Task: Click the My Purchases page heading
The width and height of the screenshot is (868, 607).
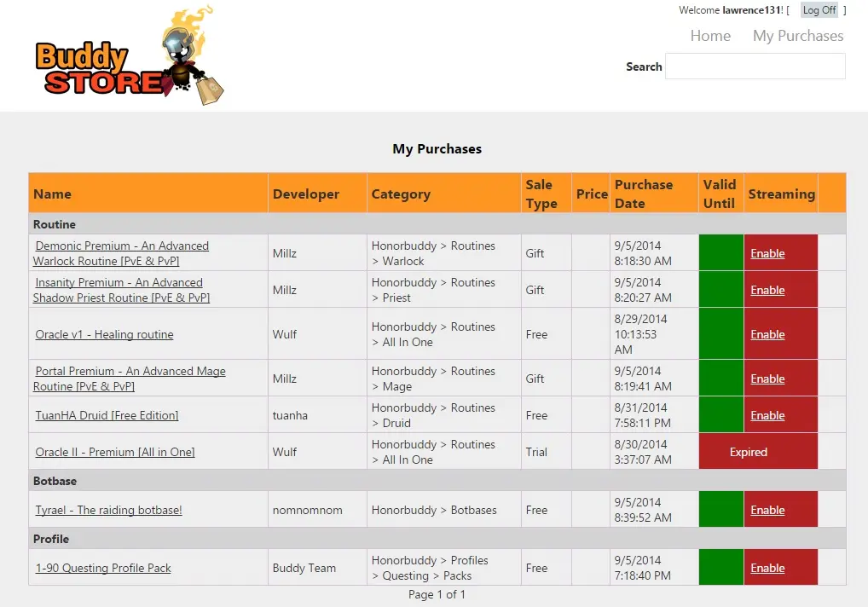Action: coord(437,149)
